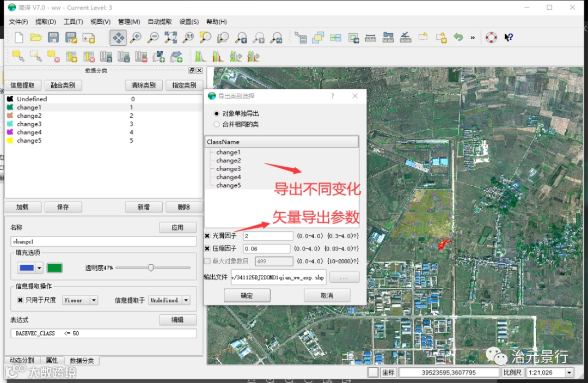Click the lifebuoy help icon
The height and width of the screenshot is (383, 588).
pyautogui.click(x=491, y=38)
